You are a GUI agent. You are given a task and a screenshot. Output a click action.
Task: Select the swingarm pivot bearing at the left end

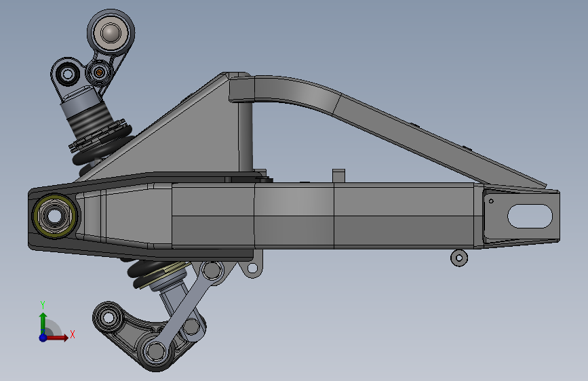coord(54,216)
